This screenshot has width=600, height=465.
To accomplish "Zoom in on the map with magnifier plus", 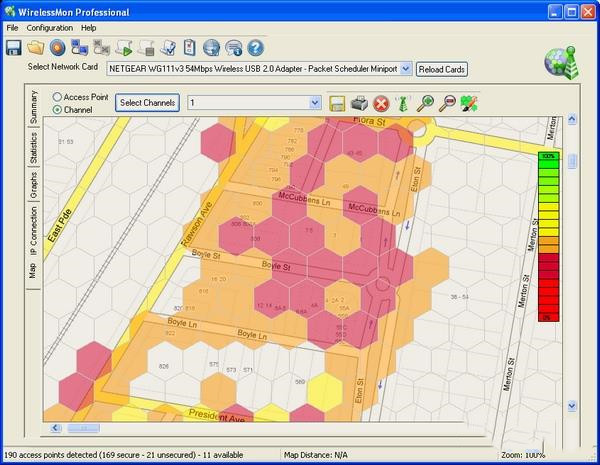I will click(426, 103).
